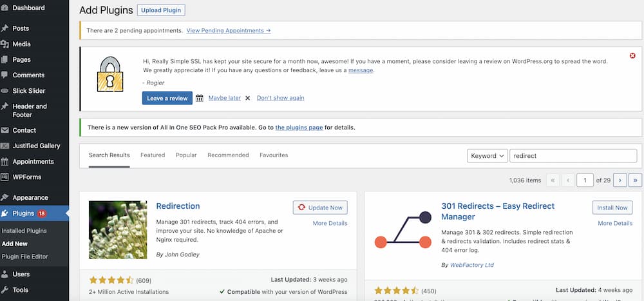Click the Users person icon
The width and height of the screenshot is (644, 301).
(x=5, y=275)
